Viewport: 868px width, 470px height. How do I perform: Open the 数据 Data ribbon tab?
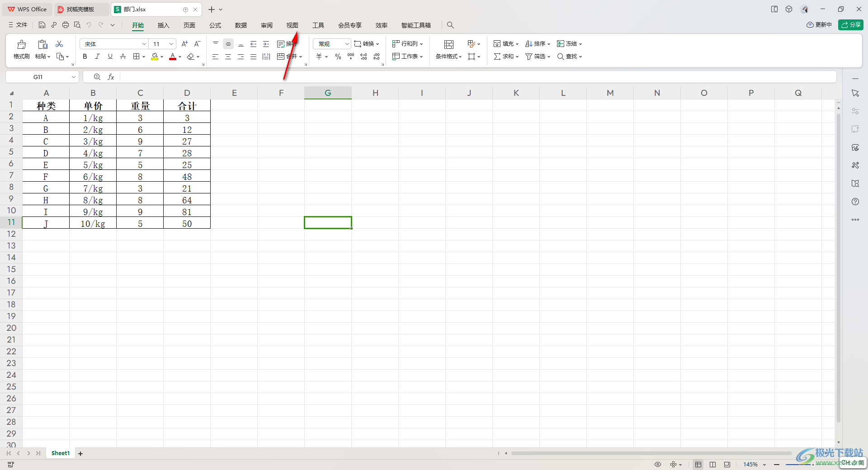click(x=241, y=25)
